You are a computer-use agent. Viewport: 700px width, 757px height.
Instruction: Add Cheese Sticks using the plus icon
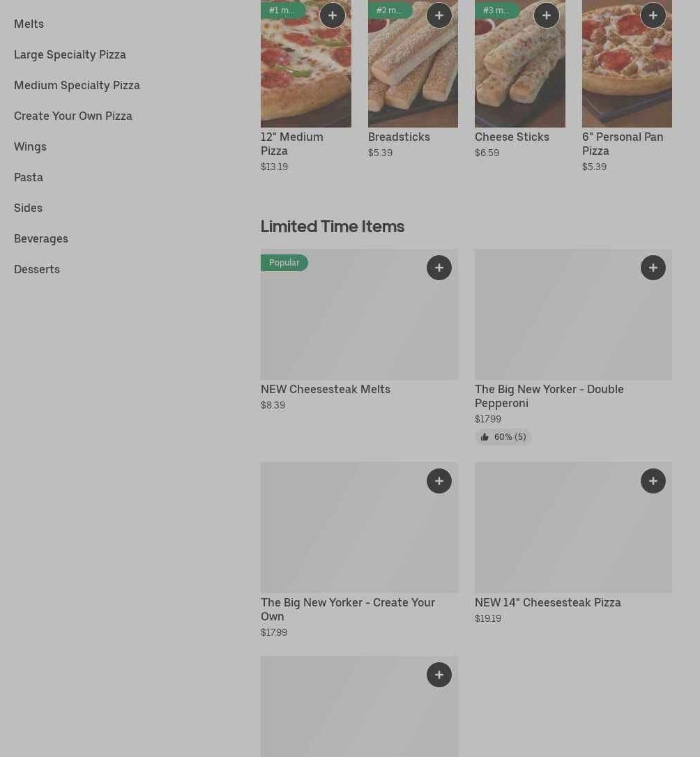pyautogui.click(x=547, y=15)
